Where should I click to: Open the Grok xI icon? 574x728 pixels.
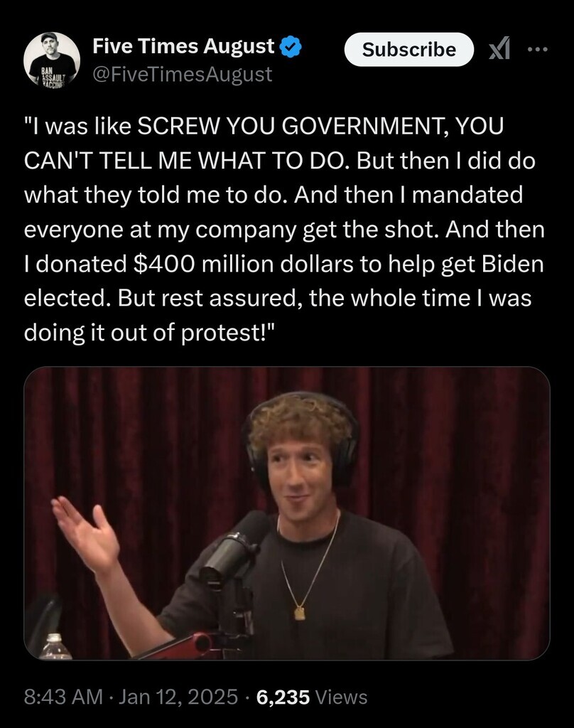499,49
